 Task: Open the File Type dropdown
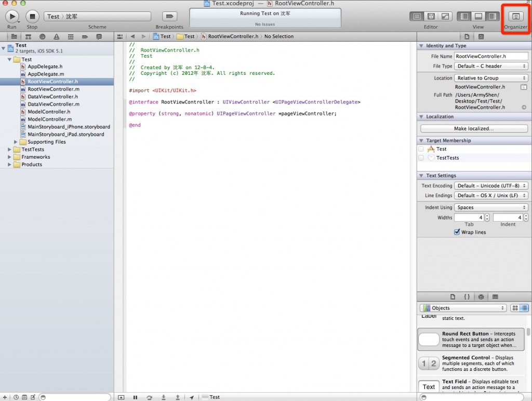[491, 67]
